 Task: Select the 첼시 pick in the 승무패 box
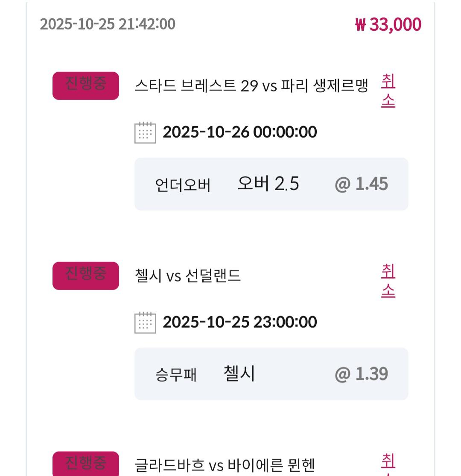coord(239,374)
